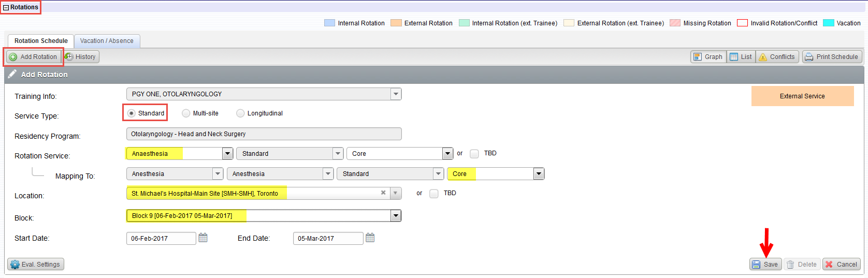Cancel adding the rotation
This screenshot has width=868, height=278.
pyautogui.click(x=841, y=265)
